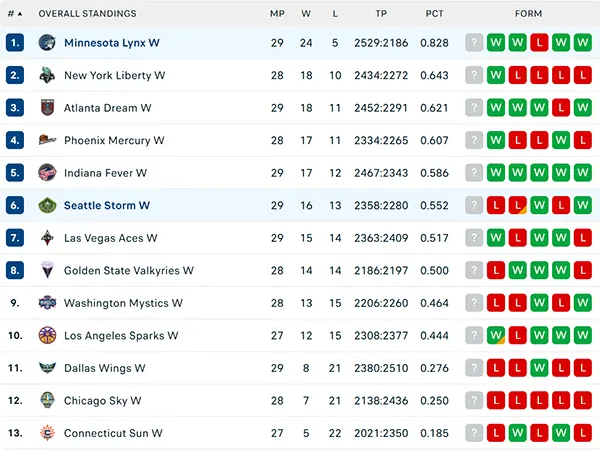Click Golden State Valkyries upcoming match question-mark icon
The image size is (600, 450).
(474, 270)
